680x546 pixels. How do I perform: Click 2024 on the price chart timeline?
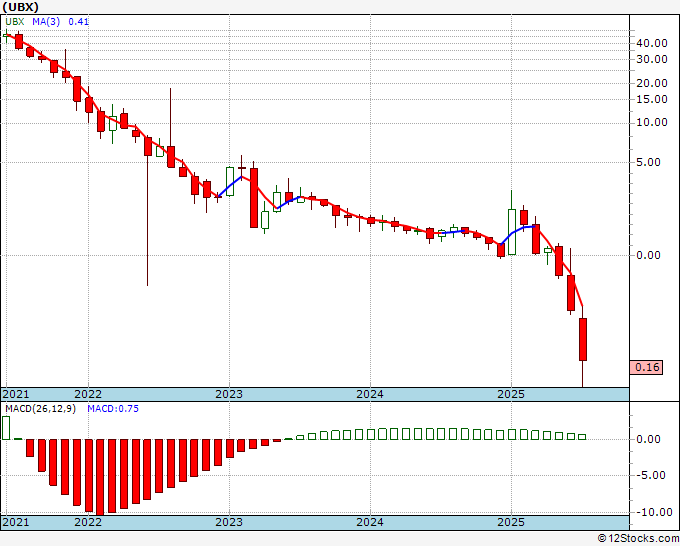pos(370,394)
